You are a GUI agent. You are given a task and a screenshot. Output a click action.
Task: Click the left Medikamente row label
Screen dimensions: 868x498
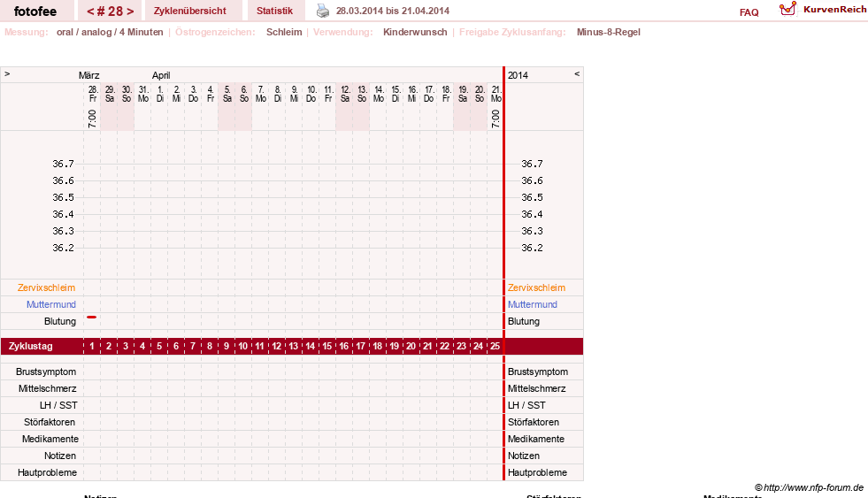click(x=50, y=439)
